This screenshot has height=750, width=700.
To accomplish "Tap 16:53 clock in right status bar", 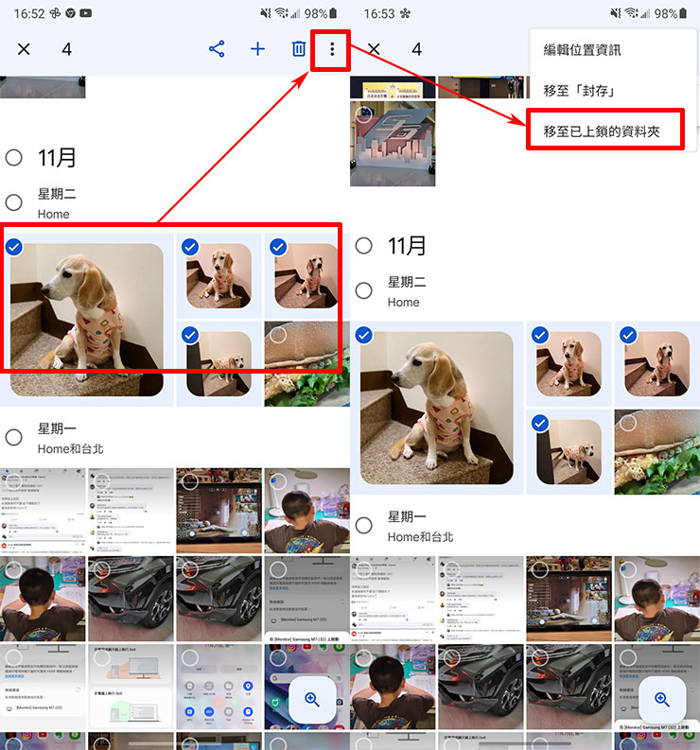I will pyautogui.click(x=379, y=13).
